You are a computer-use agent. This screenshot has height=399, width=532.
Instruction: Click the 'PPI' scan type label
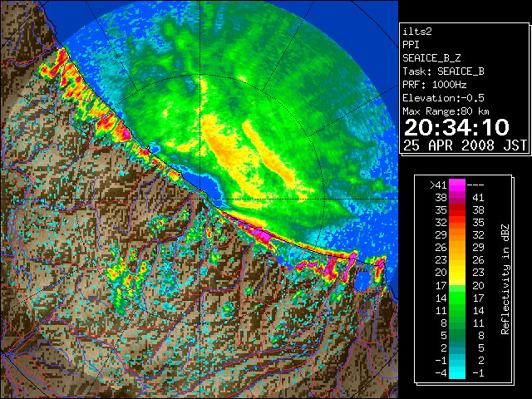coord(411,45)
